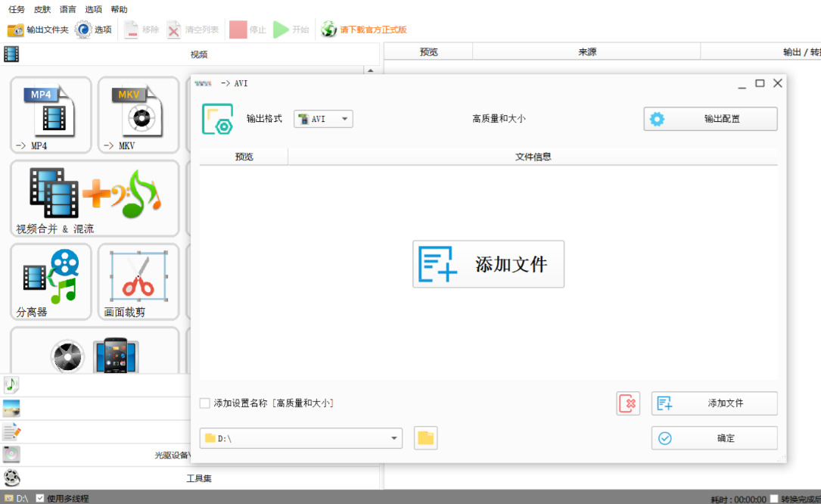Viewport: 821px width, 504px height.
Task: Click the red remove-file icon in dialog
Action: click(x=627, y=403)
